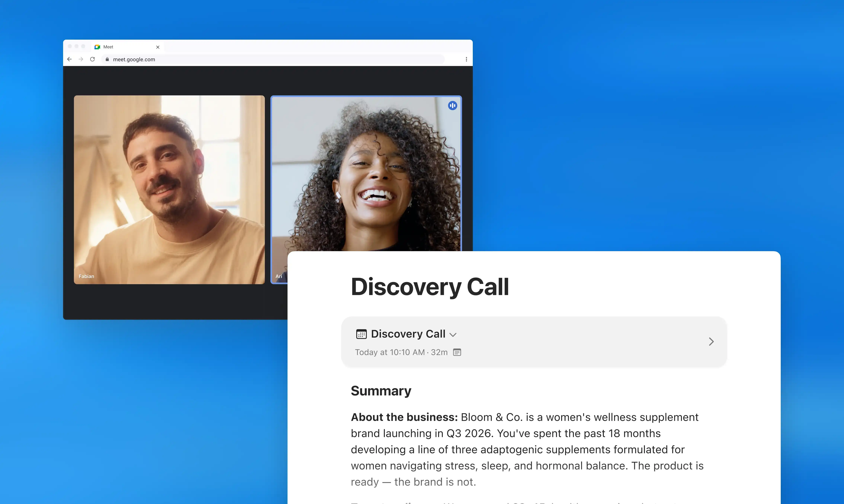Reload the Meet page
844x504 pixels.
92,59
